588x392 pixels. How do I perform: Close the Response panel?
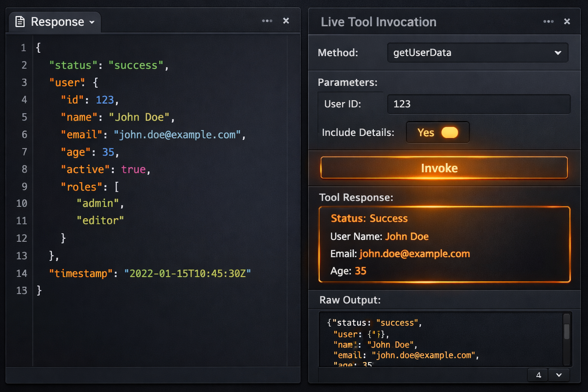point(286,21)
